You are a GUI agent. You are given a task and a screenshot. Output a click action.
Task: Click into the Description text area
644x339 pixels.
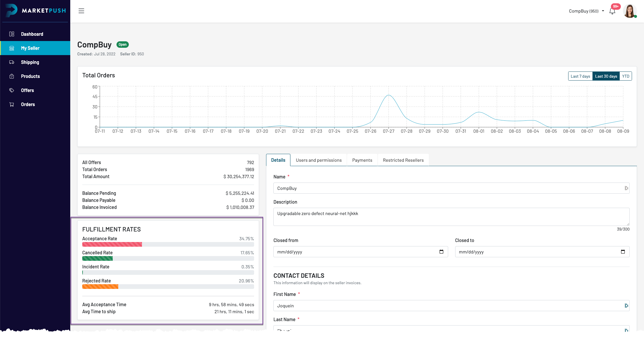point(451,217)
